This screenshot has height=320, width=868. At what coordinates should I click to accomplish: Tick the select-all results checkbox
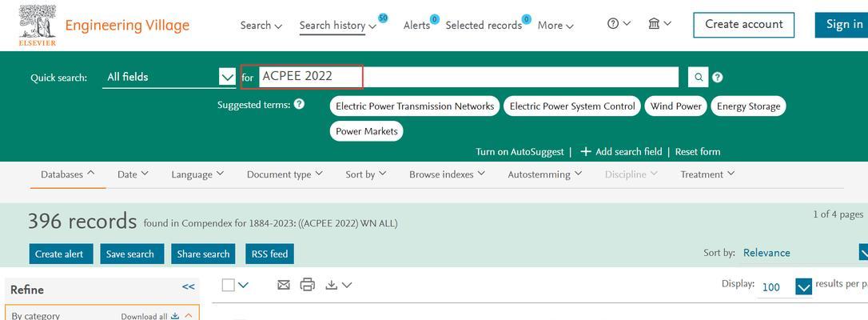[228, 285]
